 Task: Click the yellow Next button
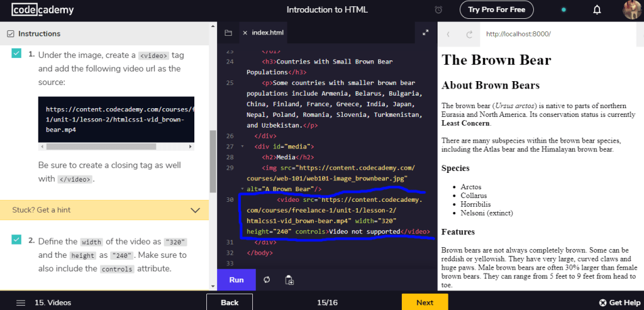point(425,302)
